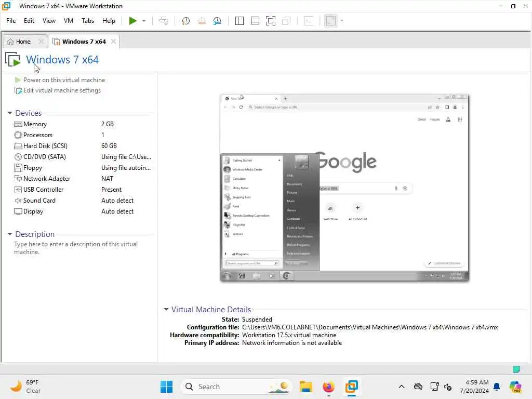Click the console view toolbar icon
Screen dimensions: 532x399
click(309, 21)
